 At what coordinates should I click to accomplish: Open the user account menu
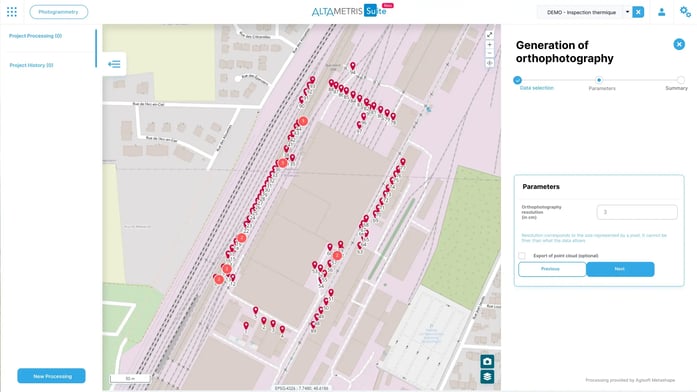[x=661, y=12]
